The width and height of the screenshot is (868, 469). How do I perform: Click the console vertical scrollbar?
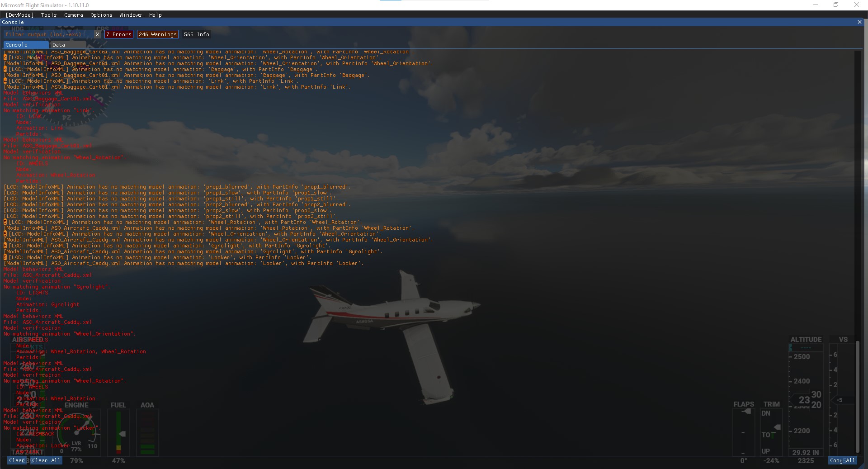point(857,397)
